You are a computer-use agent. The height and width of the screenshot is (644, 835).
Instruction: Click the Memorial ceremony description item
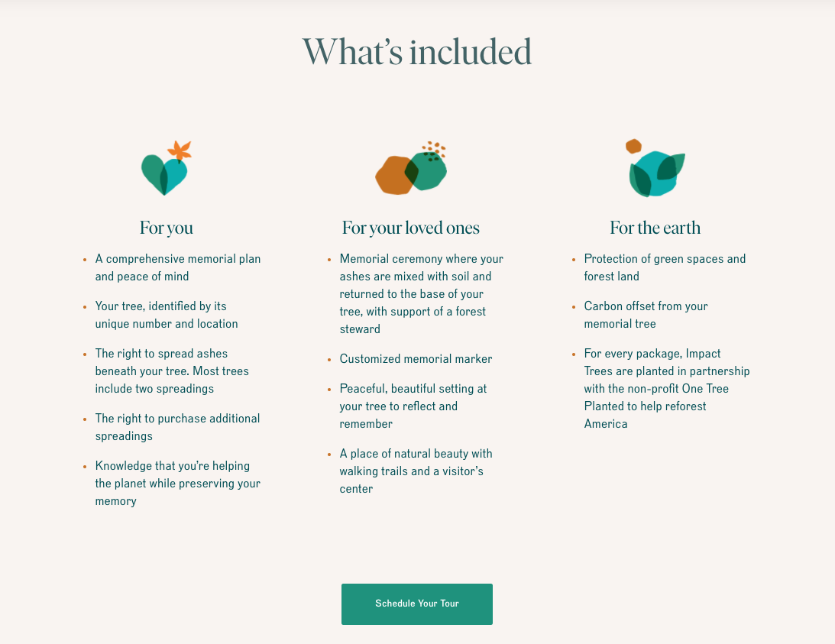pos(421,294)
